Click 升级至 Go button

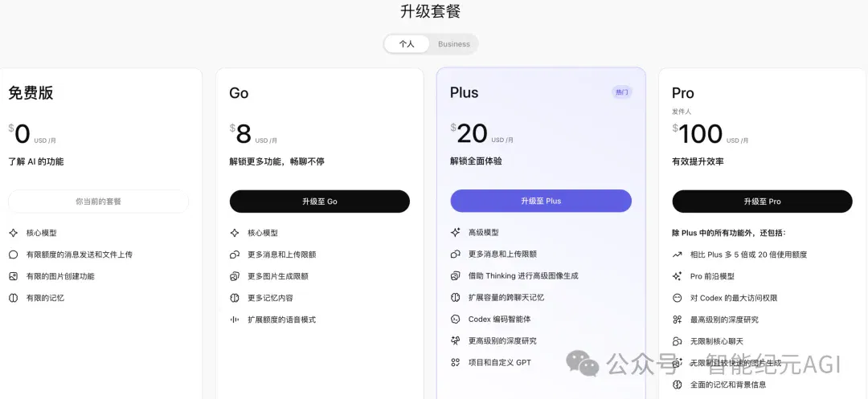[x=320, y=202]
